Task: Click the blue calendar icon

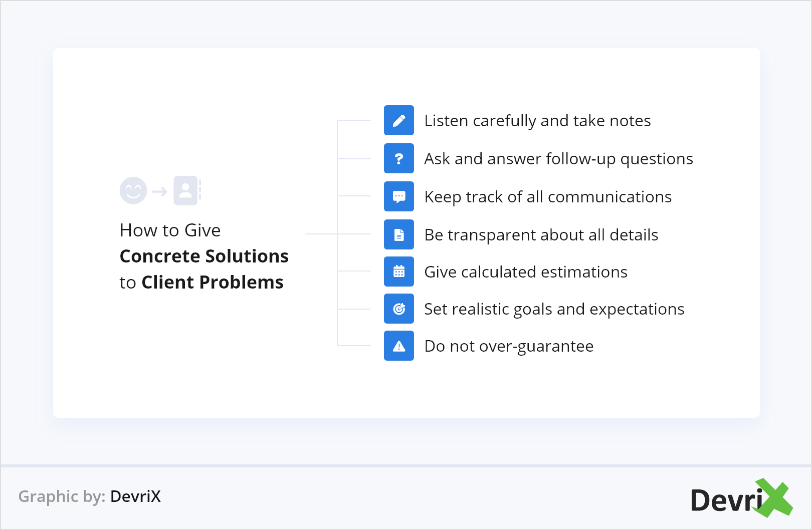Action: pos(399,272)
